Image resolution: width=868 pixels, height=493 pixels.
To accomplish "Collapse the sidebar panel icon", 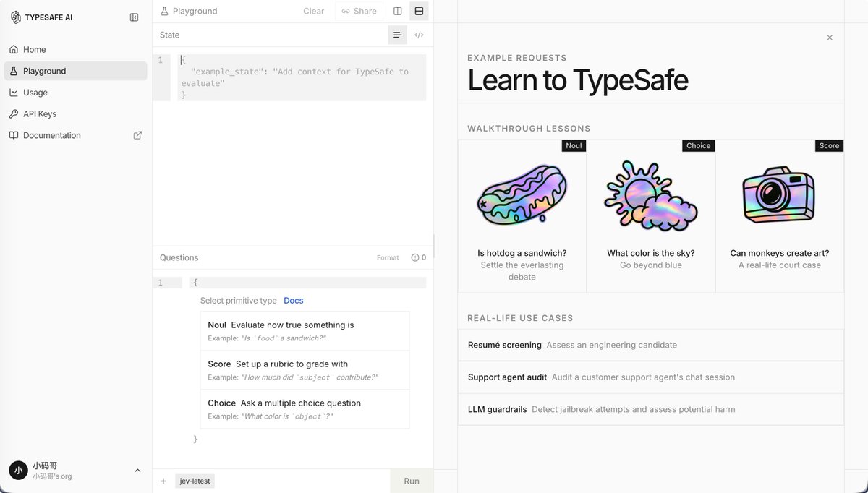I will (134, 17).
